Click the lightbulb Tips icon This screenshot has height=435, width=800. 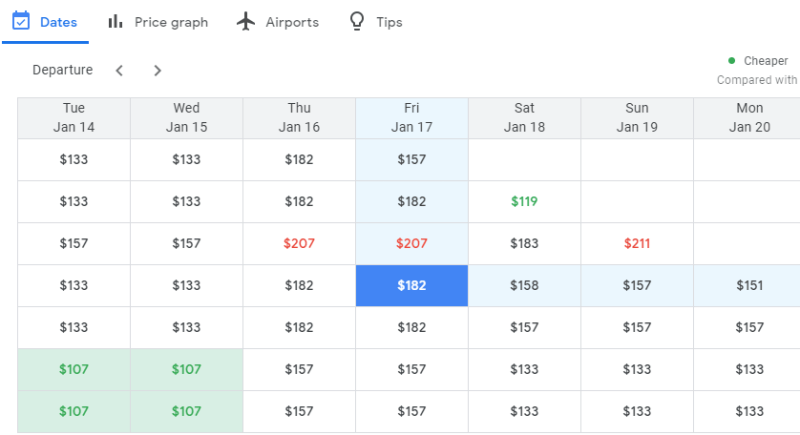coord(356,21)
